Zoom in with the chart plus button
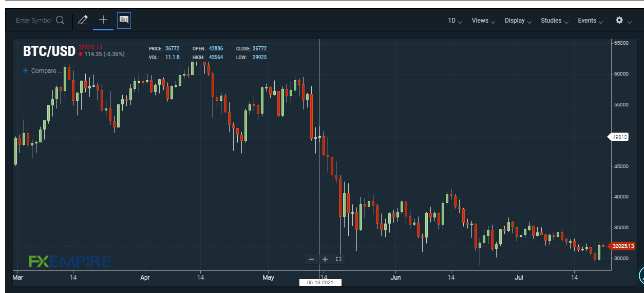The height and width of the screenshot is (293, 644). [325, 259]
